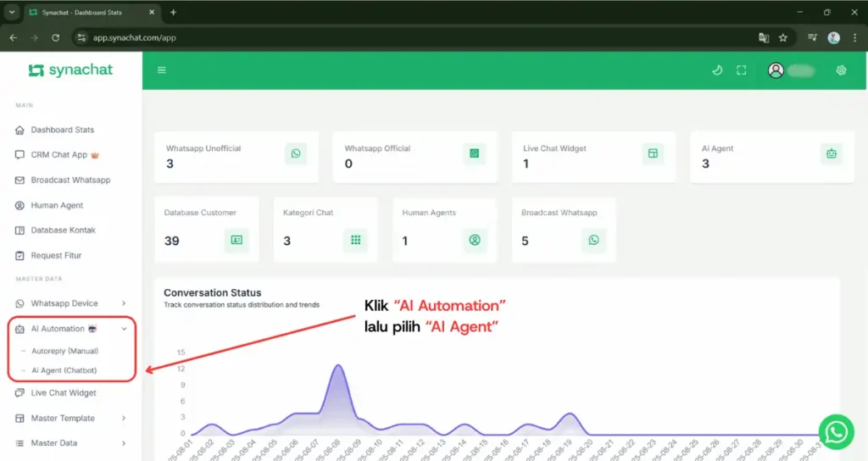Click the hamburger menu icon in the green header
The image size is (868, 461).
[162, 70]
